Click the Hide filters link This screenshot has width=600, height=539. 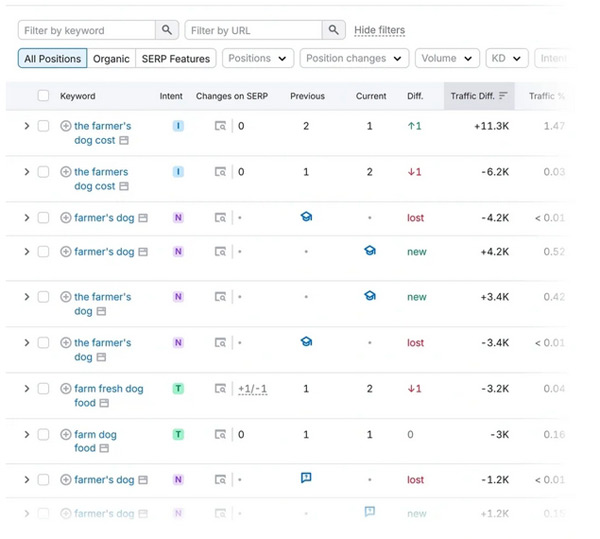pyautogui.click(x=379, y=31)
